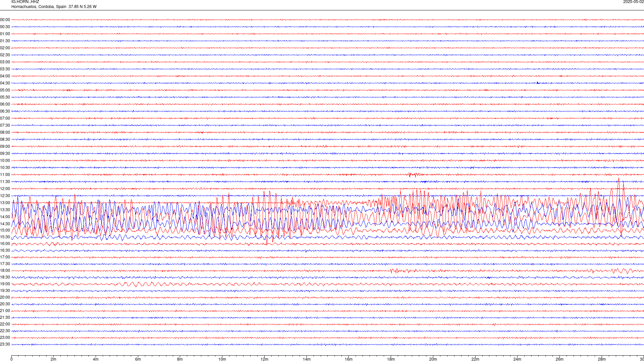
Task: Click the 22m tick on time axis
Action: click(x=475, y=359)
